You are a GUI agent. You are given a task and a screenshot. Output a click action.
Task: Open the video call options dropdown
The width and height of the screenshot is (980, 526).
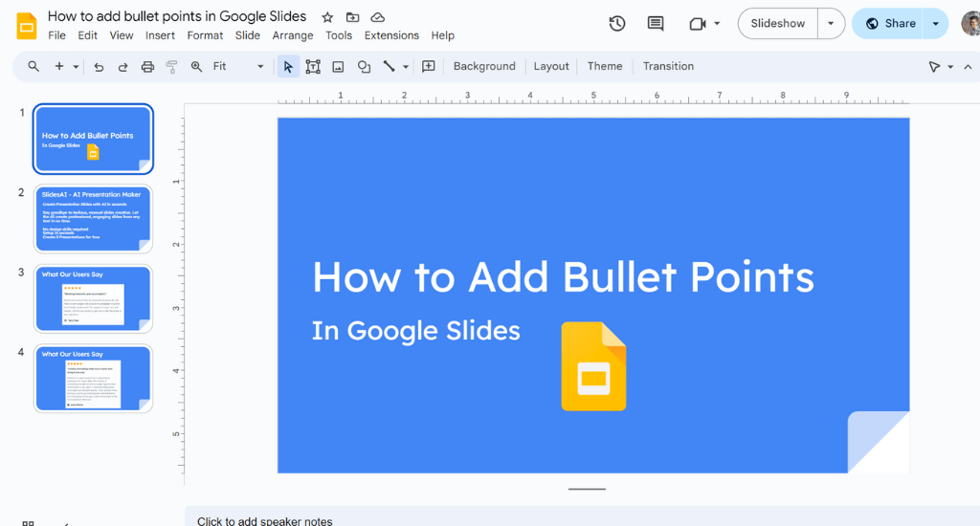[x=717, y=24]
